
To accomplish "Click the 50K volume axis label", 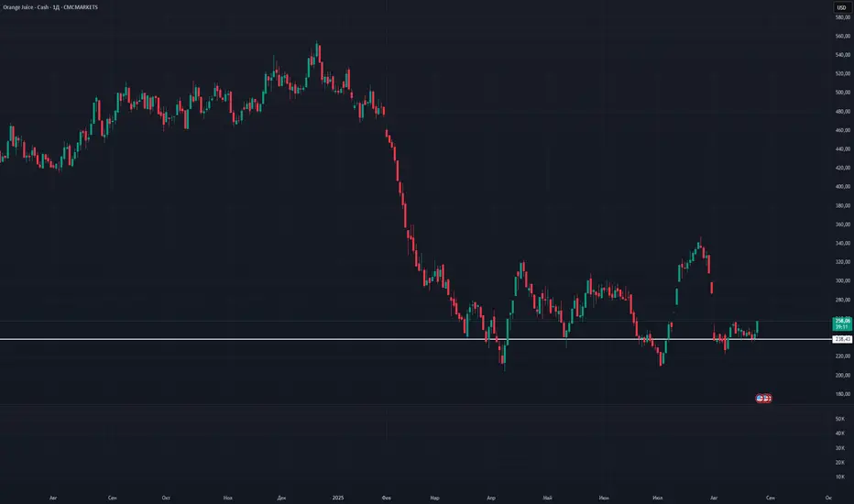I will click(840, 419).
